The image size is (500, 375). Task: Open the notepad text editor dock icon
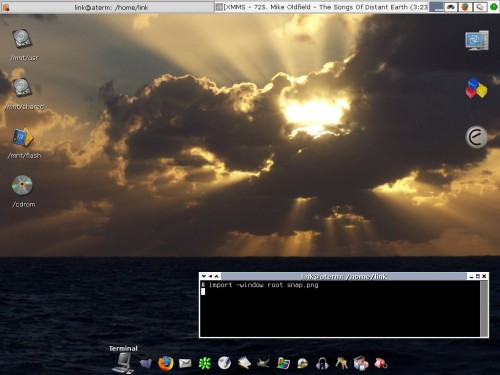tap(244, 363)
